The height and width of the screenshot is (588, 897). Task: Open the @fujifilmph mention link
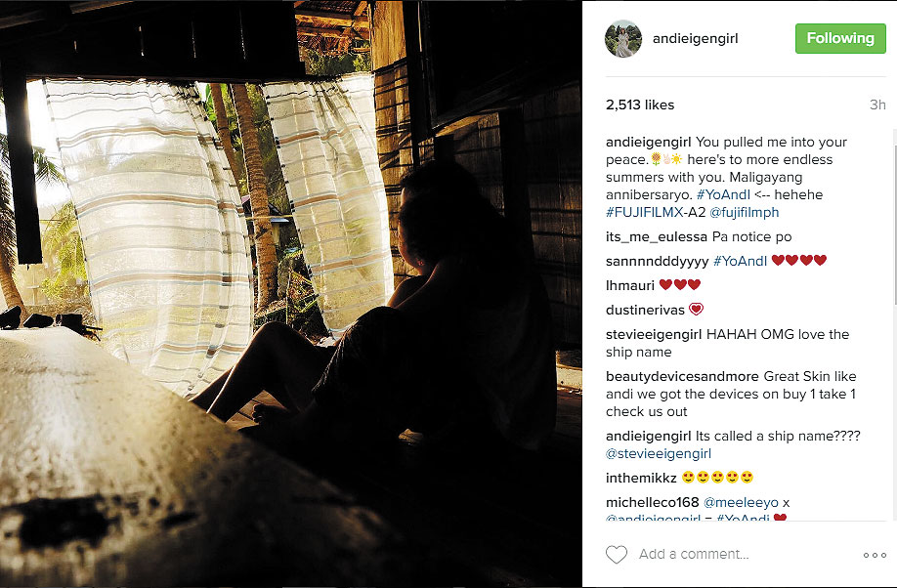click(744, 212)
